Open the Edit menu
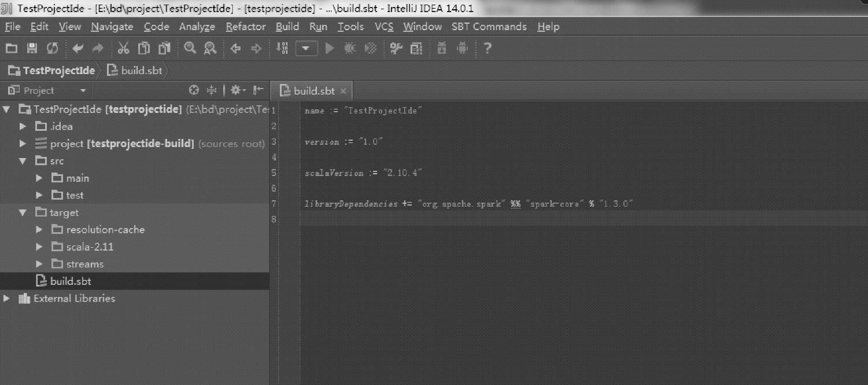The height and width of the screenshot is (385, 868). pos(39,27)
